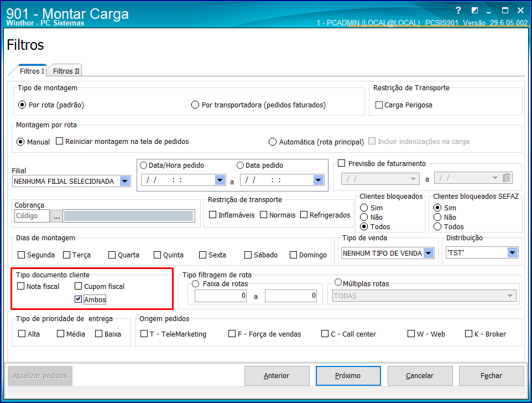Click the Cobrança description field
532x403 pixels.
click(x=129, y=216)
